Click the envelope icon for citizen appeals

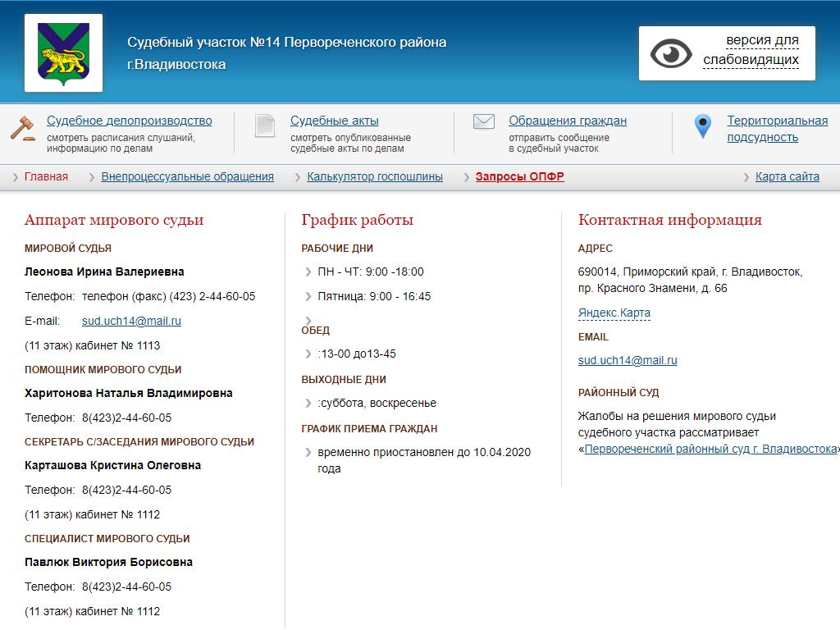[484, 121]
